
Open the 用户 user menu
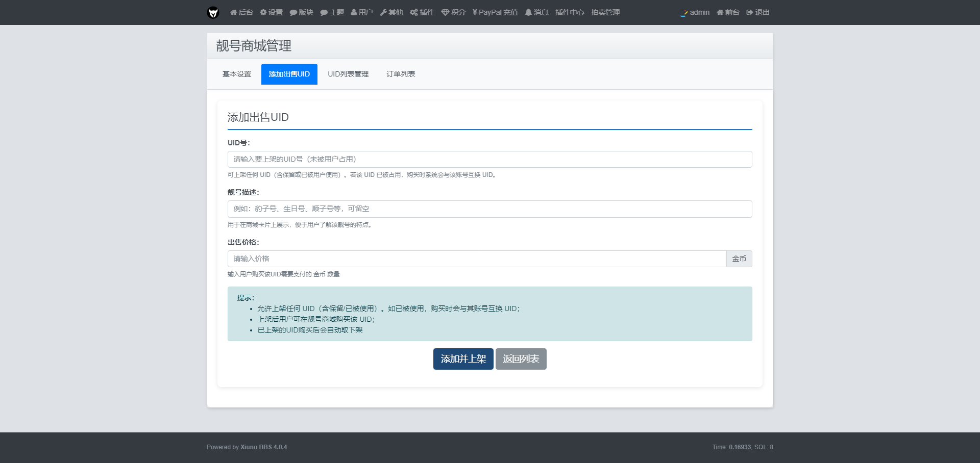361,12
